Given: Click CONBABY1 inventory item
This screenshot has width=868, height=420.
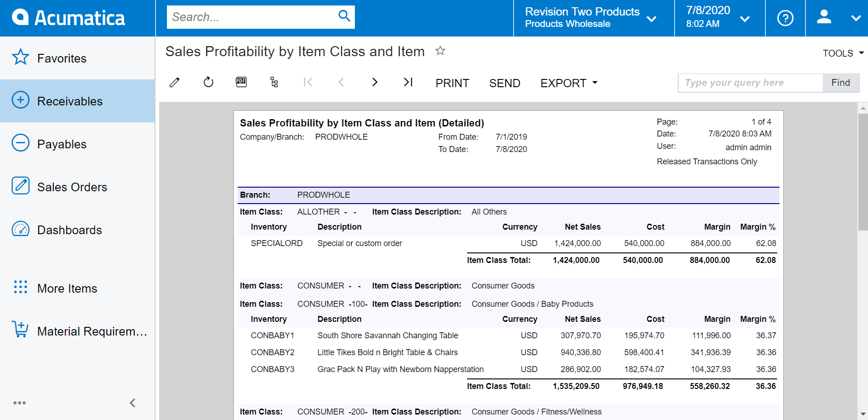Looking at the screenshot, I should tap(272, 336).
